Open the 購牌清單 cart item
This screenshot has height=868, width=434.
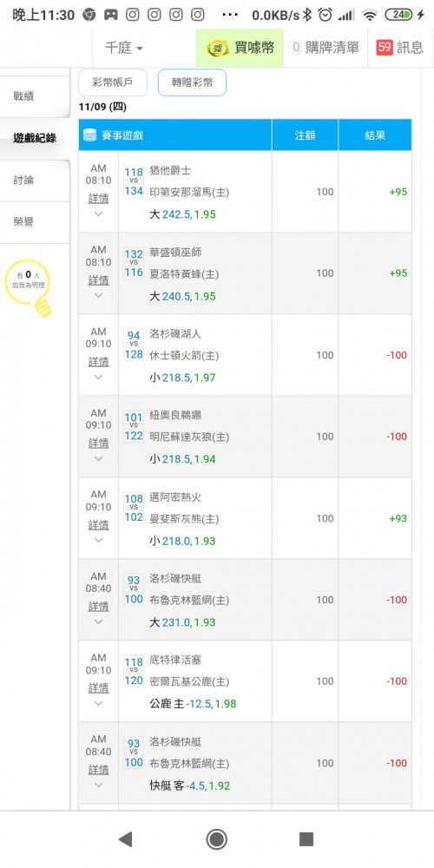click(325, 48)
